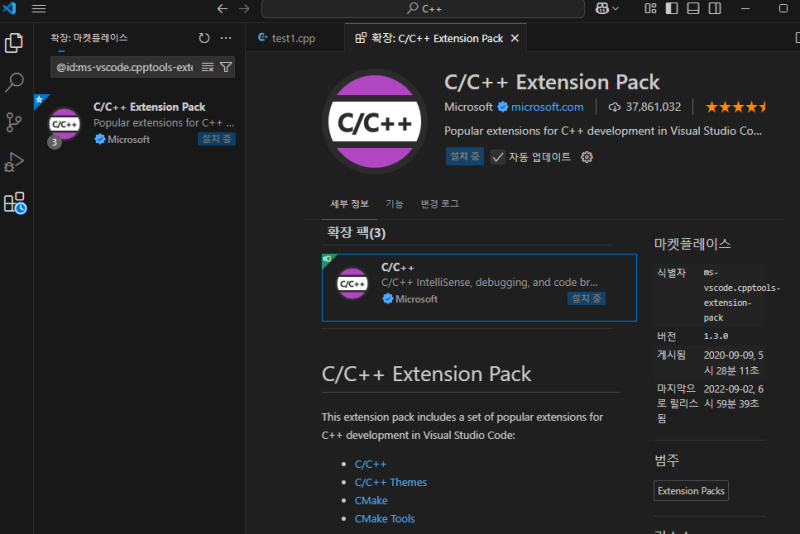Viewport: 800px width, 534px height.
Task: Open the hamburger application menu
Action: coord(39,9)
